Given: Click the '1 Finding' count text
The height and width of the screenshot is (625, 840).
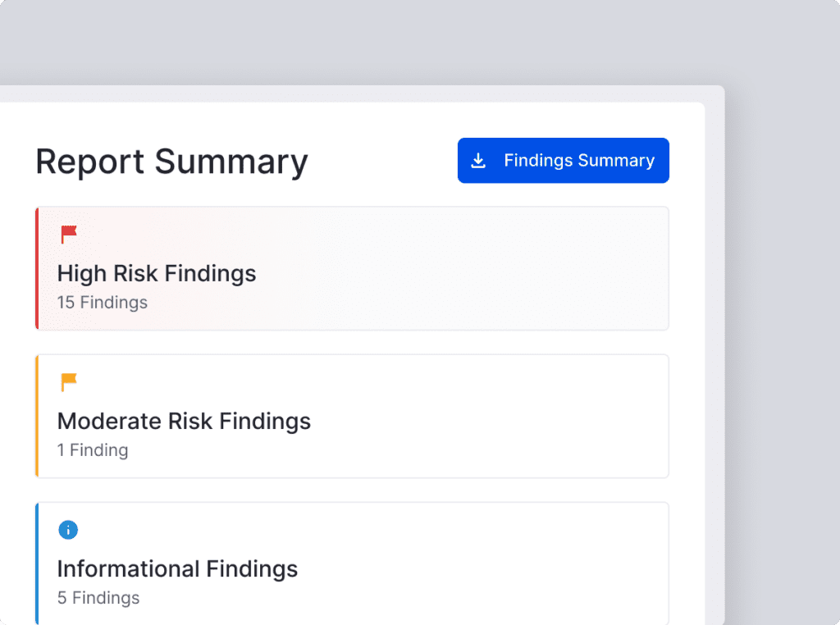Looking at the screenshot, I should (x=93, y=450).
